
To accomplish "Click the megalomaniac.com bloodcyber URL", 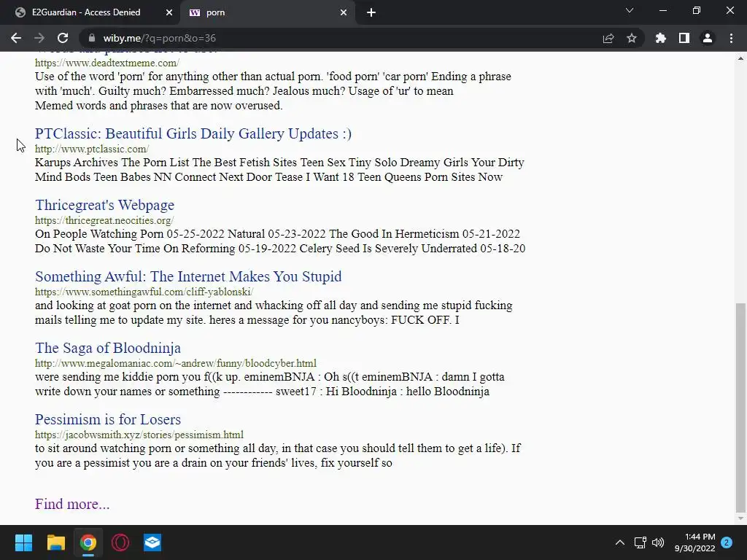I will coord(175,363).
